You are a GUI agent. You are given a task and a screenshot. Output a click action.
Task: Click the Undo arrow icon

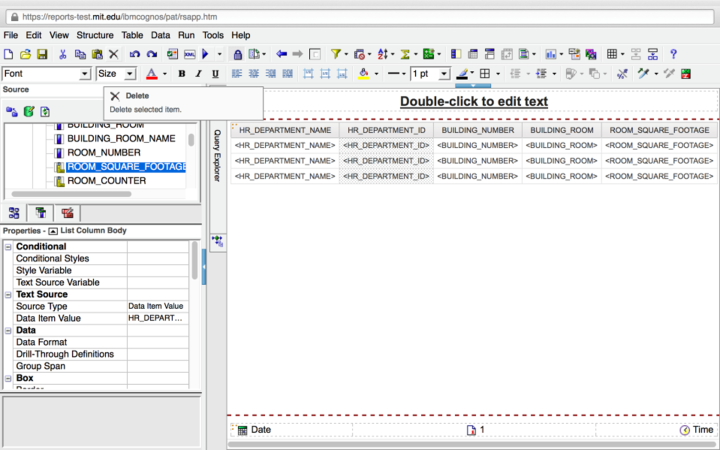[x=134, y=54]
